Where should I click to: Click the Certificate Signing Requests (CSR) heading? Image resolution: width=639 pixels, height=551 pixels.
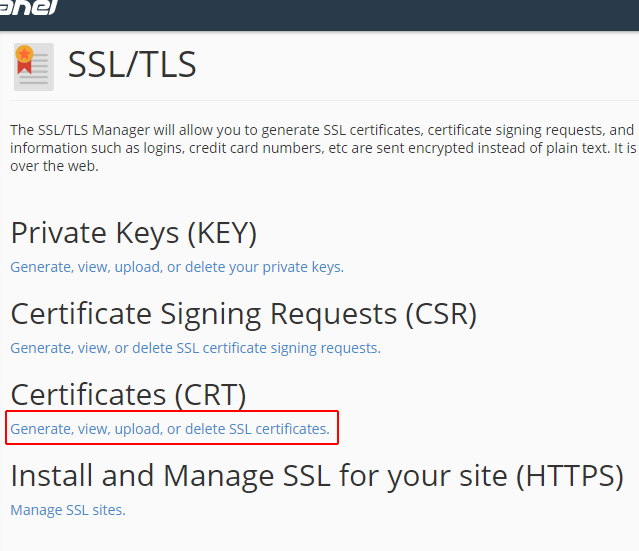coord(244,314)
